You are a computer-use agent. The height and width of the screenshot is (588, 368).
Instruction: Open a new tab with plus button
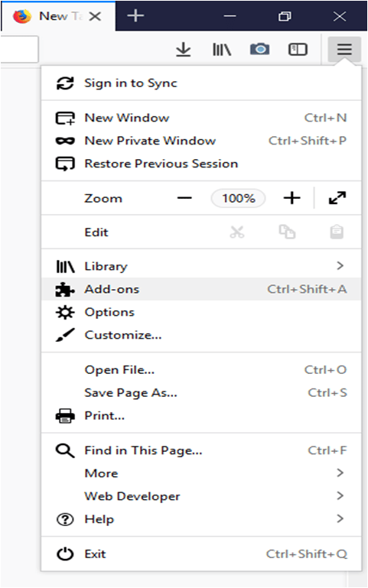click(135, 16)
